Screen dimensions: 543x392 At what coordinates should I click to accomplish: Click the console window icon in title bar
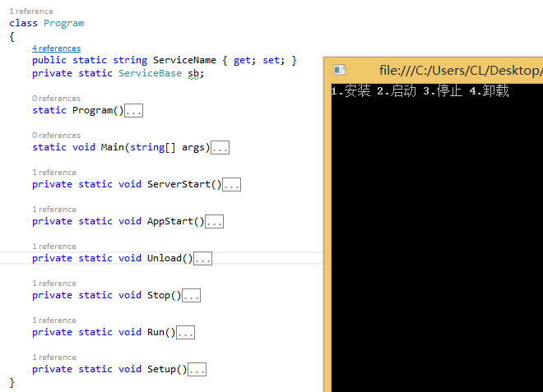click(339, 70)
